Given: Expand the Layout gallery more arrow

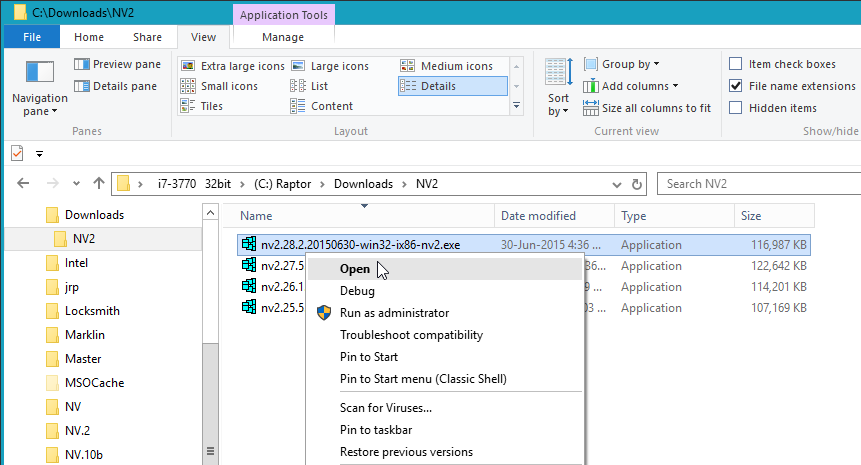Looking at the screenshot, I should click(x=517, y=106).
